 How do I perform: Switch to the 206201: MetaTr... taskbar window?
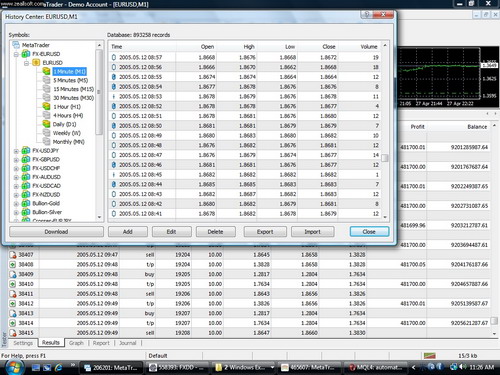pos(112,368)
